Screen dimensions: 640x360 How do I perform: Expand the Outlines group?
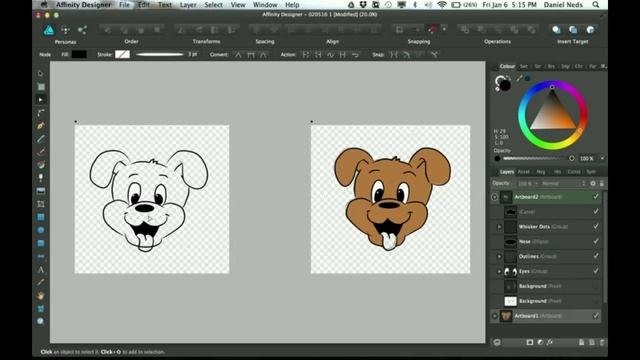click(499, 256)
